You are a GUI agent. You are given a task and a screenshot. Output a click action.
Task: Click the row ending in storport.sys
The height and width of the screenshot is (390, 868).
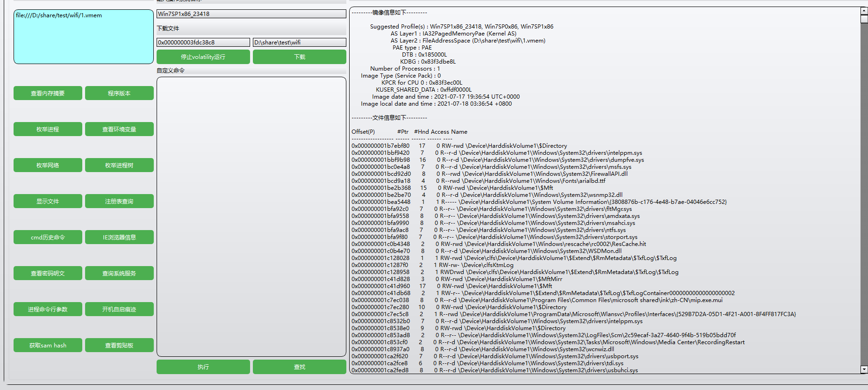point(495,237)
